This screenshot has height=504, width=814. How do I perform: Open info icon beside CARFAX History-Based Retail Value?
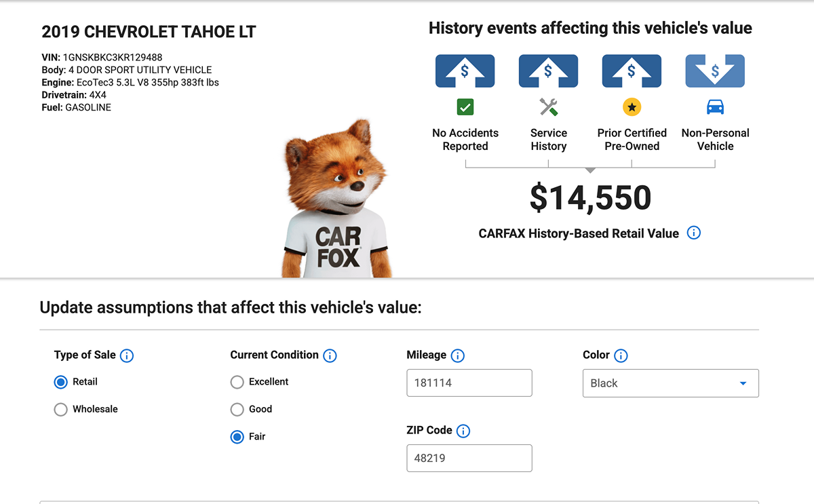(x=693, y=233)
